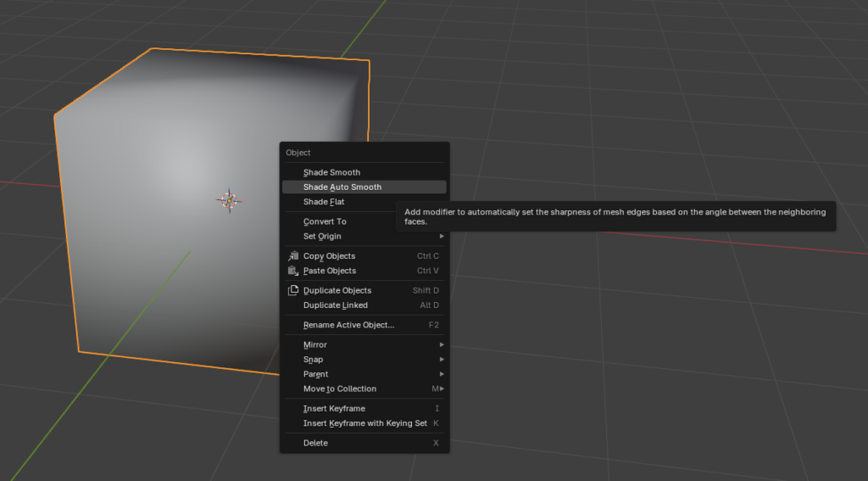Apply Shade Smooth to the object

(x=331, y=172)
